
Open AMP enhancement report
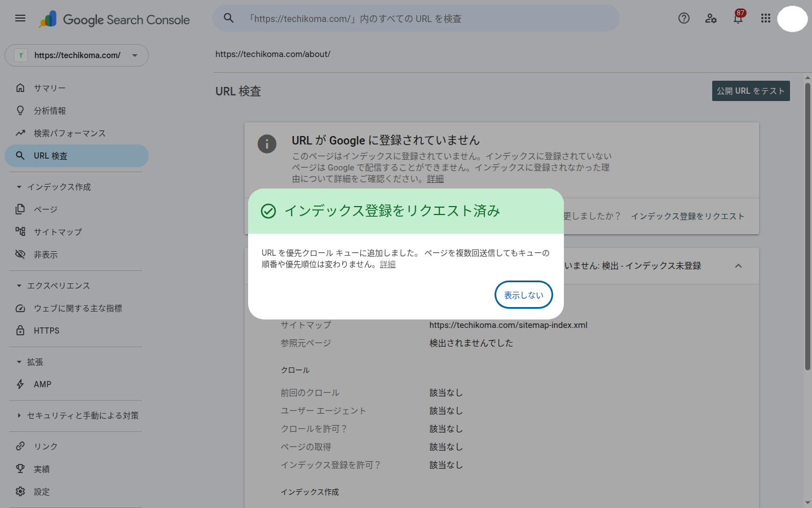coord(77,384)
